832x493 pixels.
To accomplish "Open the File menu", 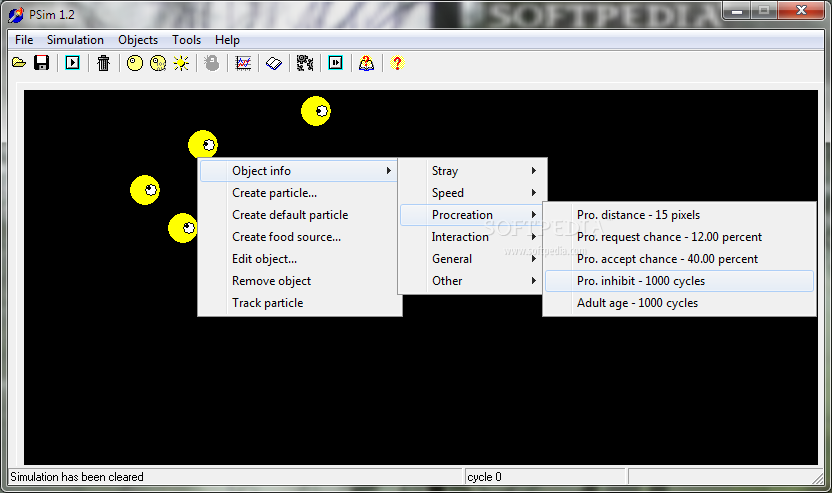I will pos(24,40).
